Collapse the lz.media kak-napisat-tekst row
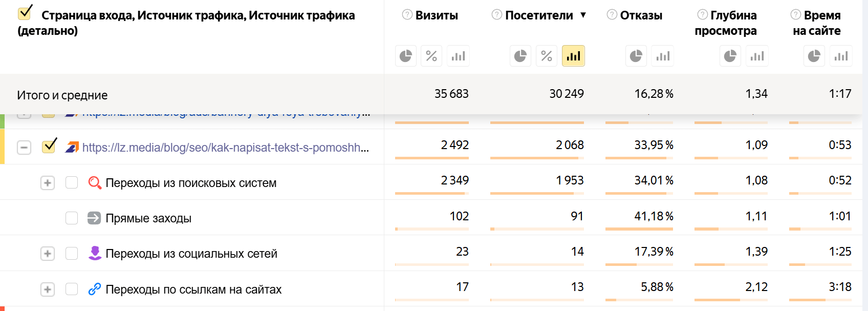868x311 pixels. click(x=24, y=148)
